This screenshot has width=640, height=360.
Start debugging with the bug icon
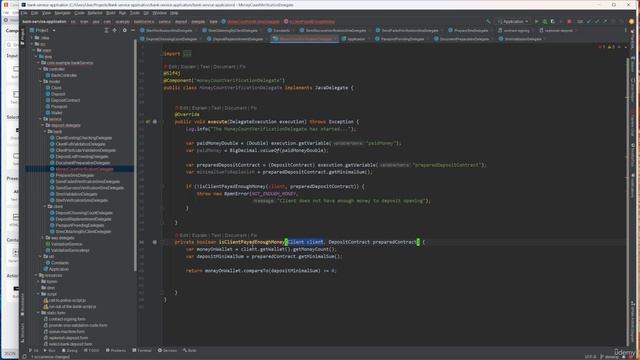coord(544,21)
